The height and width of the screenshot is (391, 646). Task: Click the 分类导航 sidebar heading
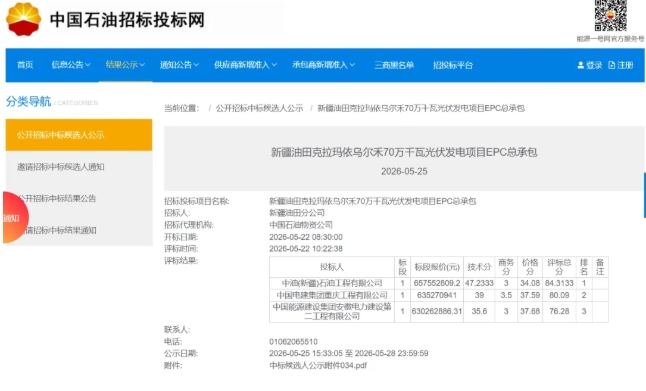pyautogui.click(x=28, y=101)
